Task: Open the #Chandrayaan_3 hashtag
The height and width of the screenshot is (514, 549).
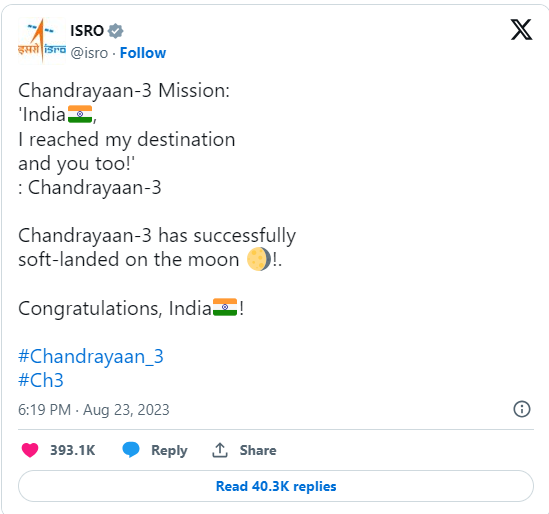Action: point(91,356)
